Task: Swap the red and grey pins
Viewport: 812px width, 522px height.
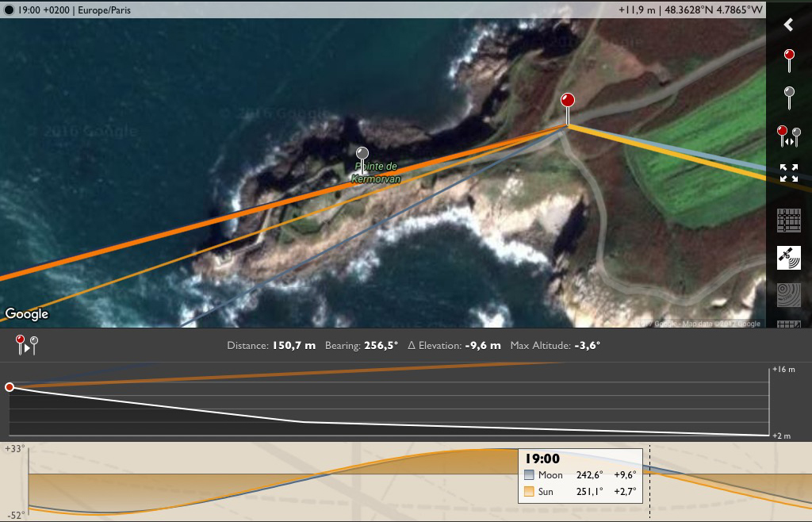Action: 789,136
